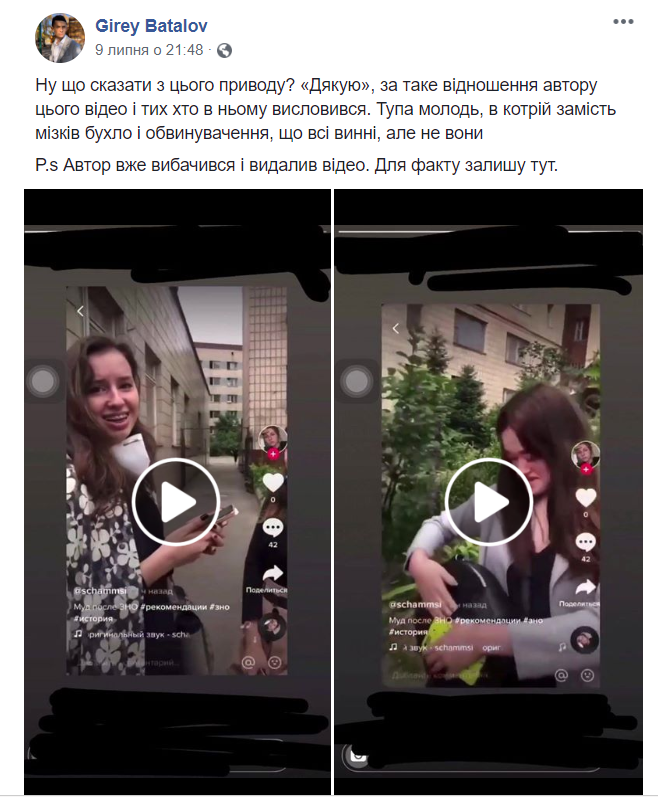Follow author via plus avatar in left video
This screenshot has height=797, width=658.
pyautogui.click(x=273, y=442)
